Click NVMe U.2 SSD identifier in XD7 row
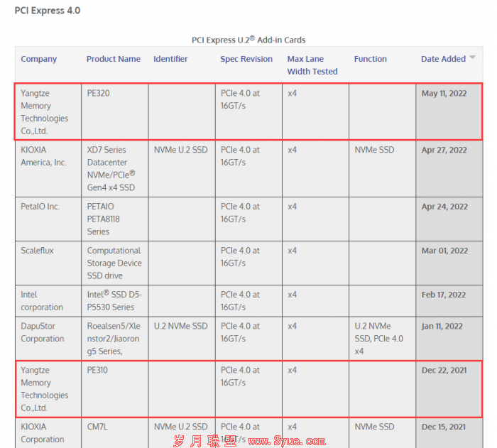This screenshot has width=497, height=448. pyautogui.click(x=182, y=168)
